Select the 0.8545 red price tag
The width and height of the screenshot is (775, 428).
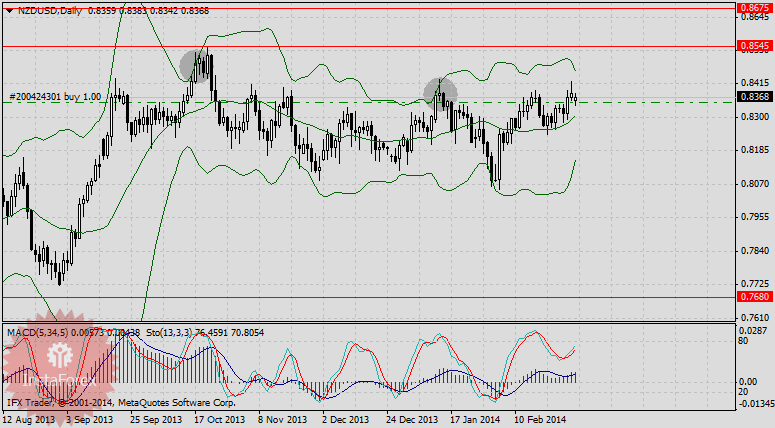coord(754,46)
